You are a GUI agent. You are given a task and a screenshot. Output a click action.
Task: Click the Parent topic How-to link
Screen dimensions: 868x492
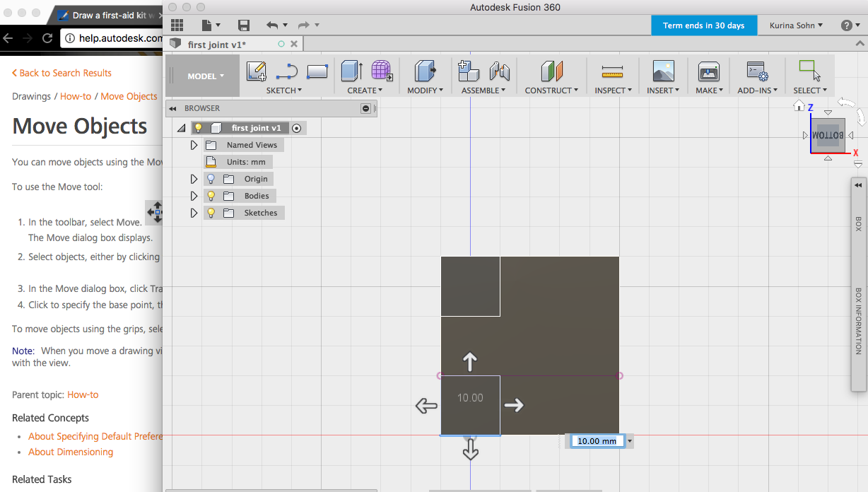83,394
